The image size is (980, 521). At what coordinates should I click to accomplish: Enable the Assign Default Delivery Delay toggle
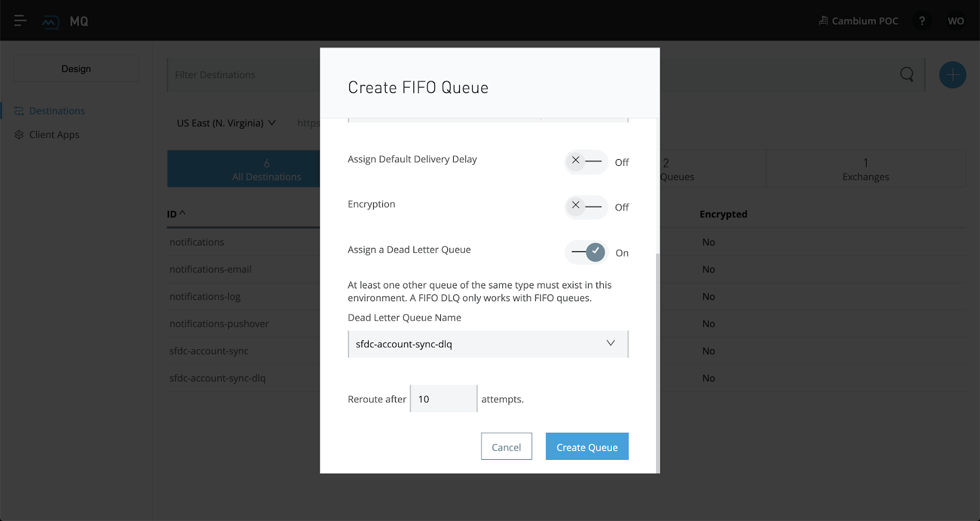point(586,162)
